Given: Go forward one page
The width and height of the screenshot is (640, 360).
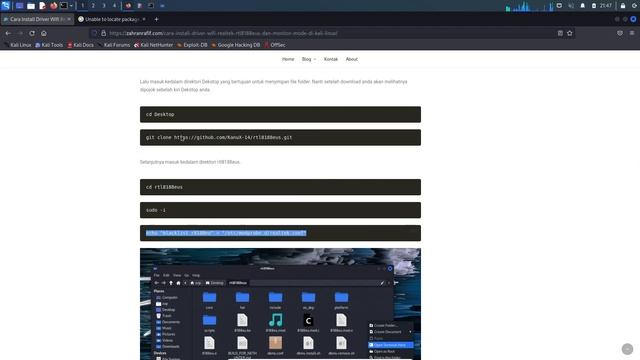Looking at the screenshot, I should (x=20, y=33).
